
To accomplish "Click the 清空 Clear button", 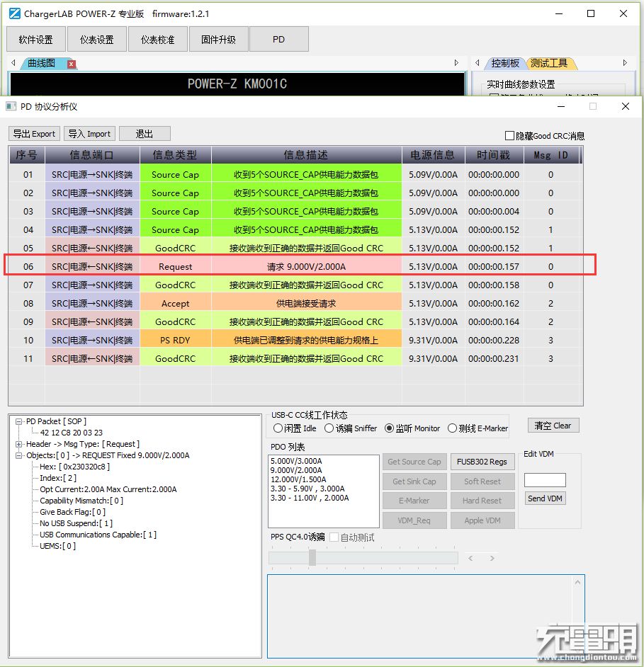I will click(553, 426).
